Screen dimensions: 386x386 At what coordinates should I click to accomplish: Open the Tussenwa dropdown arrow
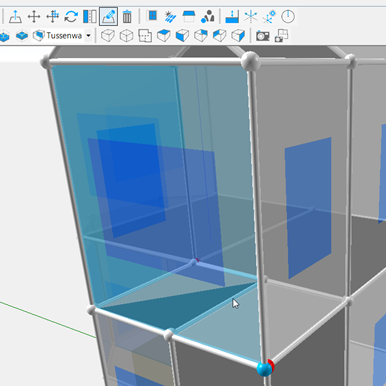pos(88,35)
